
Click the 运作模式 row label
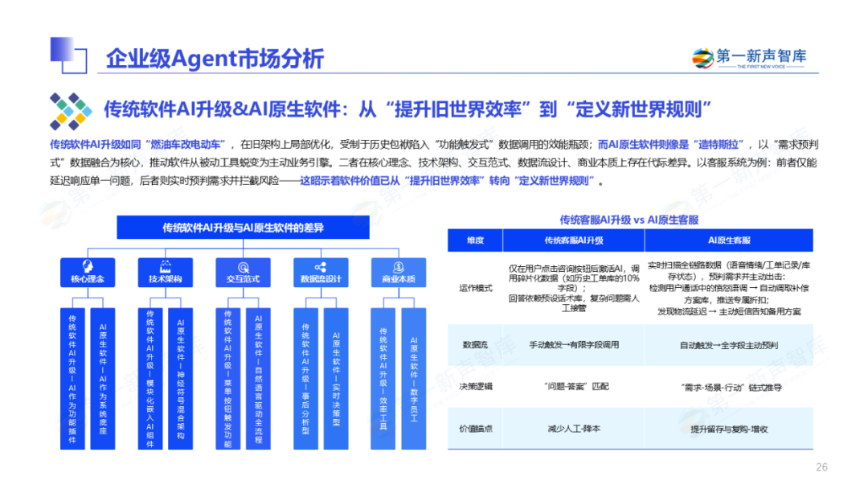point(476,288)
